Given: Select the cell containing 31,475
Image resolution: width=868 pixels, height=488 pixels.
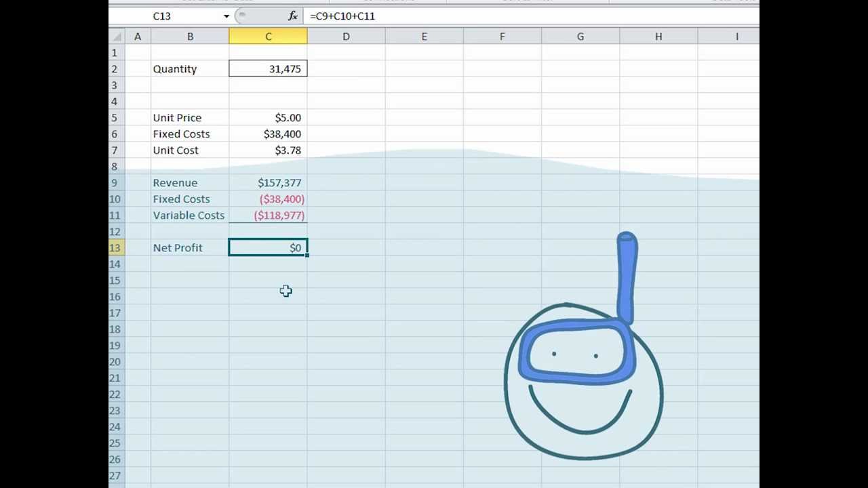Looking at the screenshot, I should [268, 69].
